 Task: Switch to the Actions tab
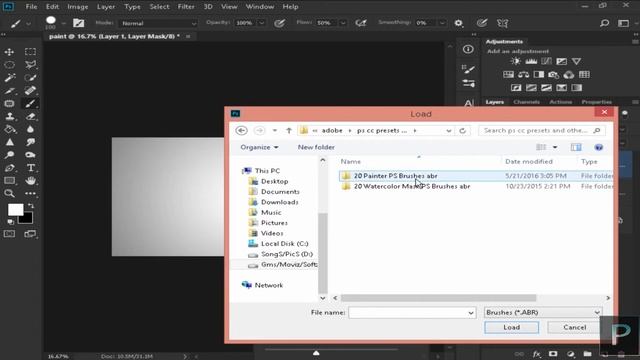(560, 102)
